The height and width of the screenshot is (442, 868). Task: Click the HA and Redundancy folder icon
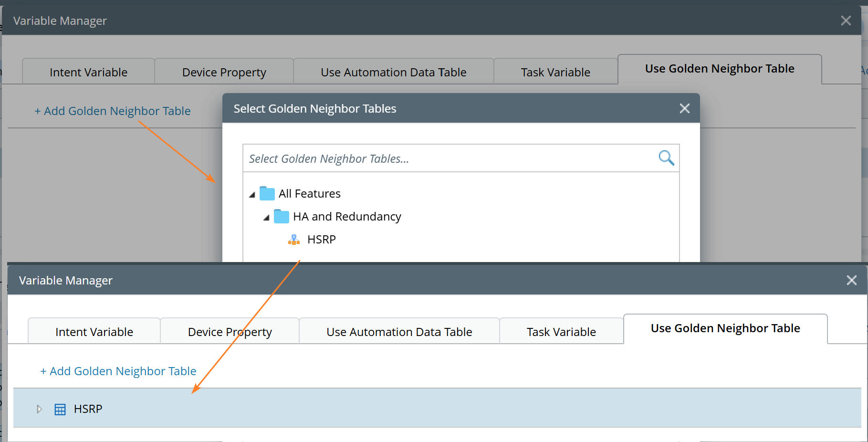(282, 217)
